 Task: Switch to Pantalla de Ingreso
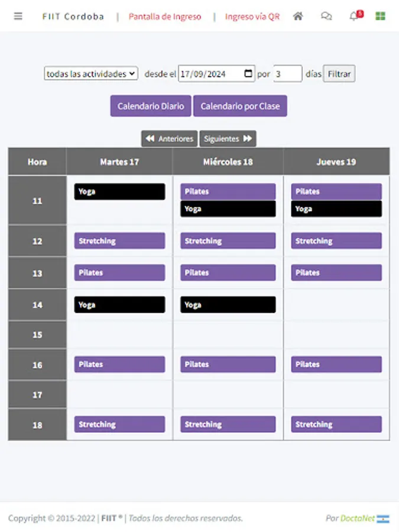[165, 17]
